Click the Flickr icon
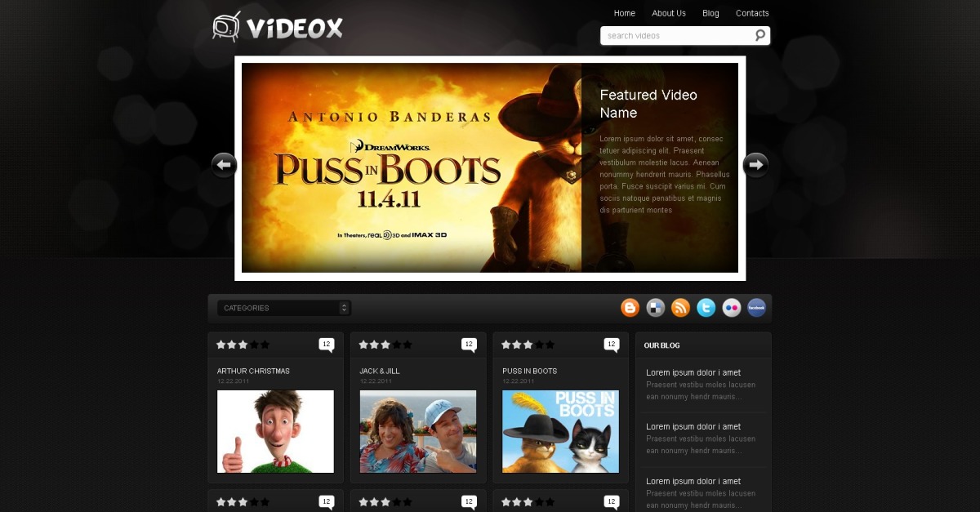This screenshot has height=512, width=980. [x=731, y=308]
